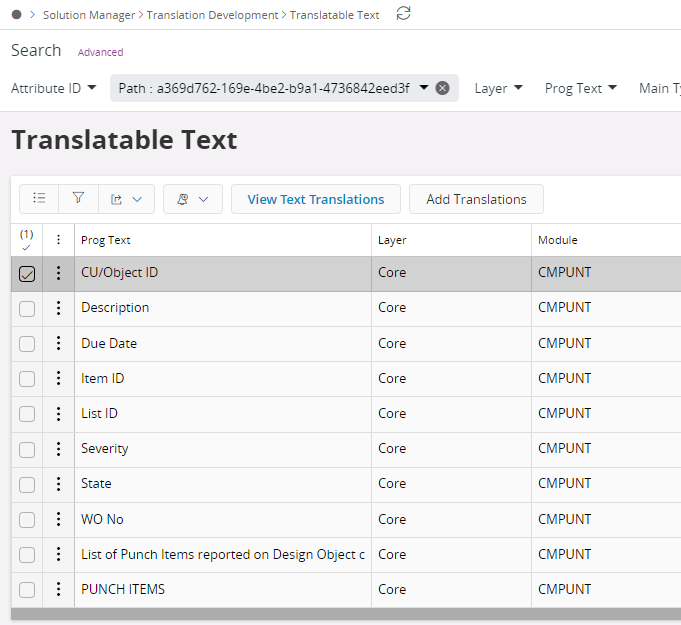Viewport: 681px width, 625px height.
Task: Check the Due Date row checkbox
Action: pyautogui.click(x=27, y=344)
